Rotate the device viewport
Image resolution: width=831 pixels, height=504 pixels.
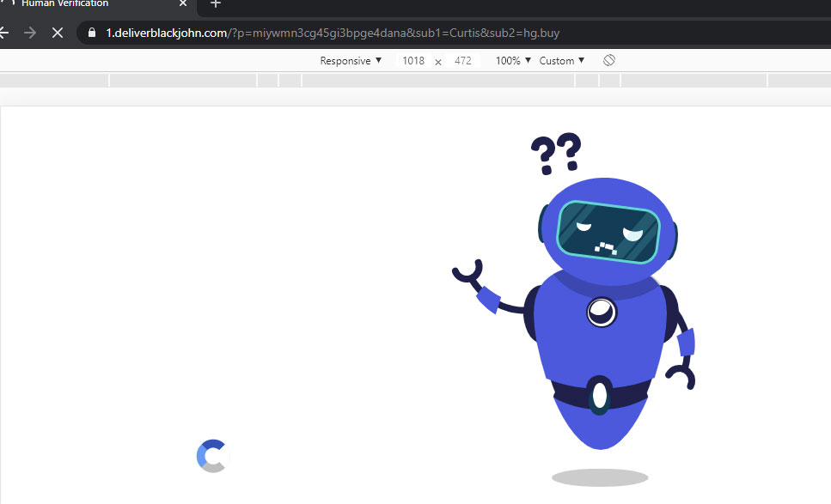(x=609, y=60)
